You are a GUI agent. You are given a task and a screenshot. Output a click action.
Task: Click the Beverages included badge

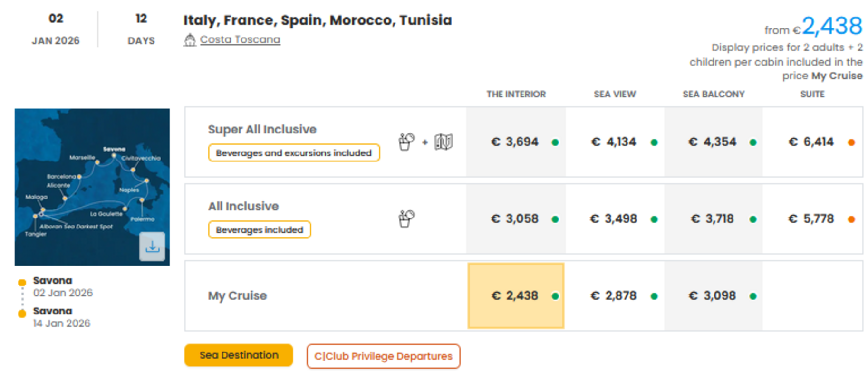pos(260,230)
